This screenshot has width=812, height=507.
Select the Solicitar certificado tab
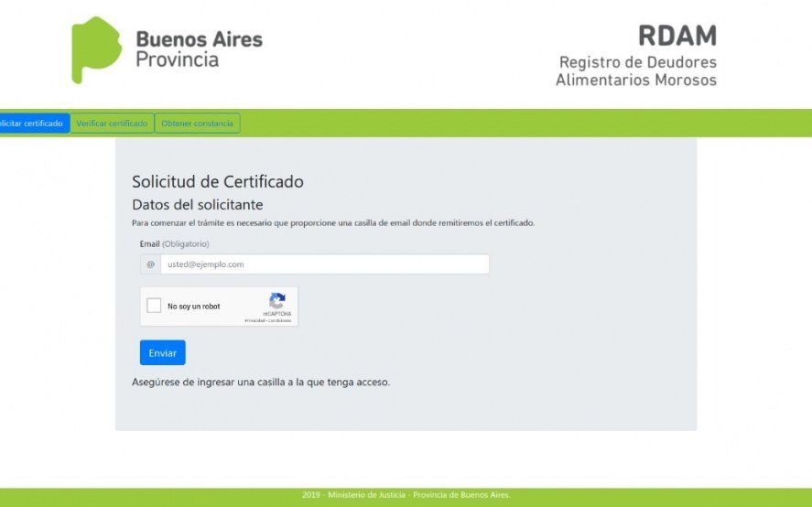coord(32,124)
